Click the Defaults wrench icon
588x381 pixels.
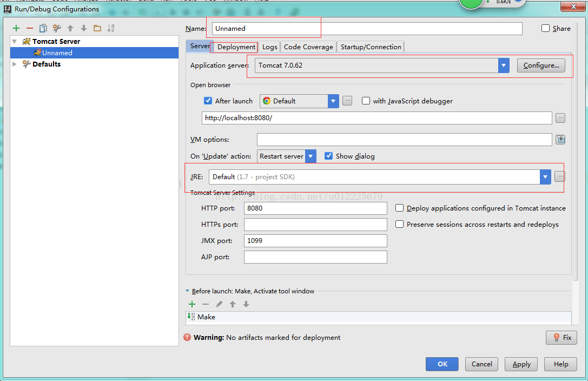pyautogui.click(x=27, y=64)
